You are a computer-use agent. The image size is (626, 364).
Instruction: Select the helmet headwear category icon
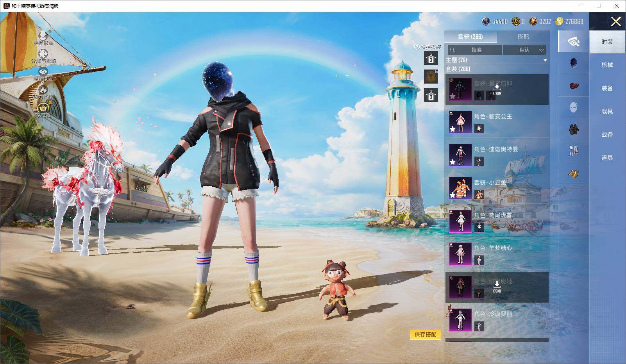tap(573, 63)
